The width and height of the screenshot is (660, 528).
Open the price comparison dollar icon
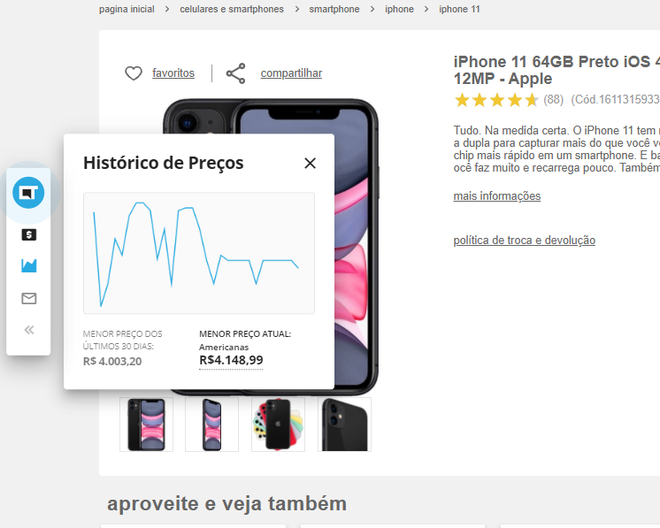29,235
